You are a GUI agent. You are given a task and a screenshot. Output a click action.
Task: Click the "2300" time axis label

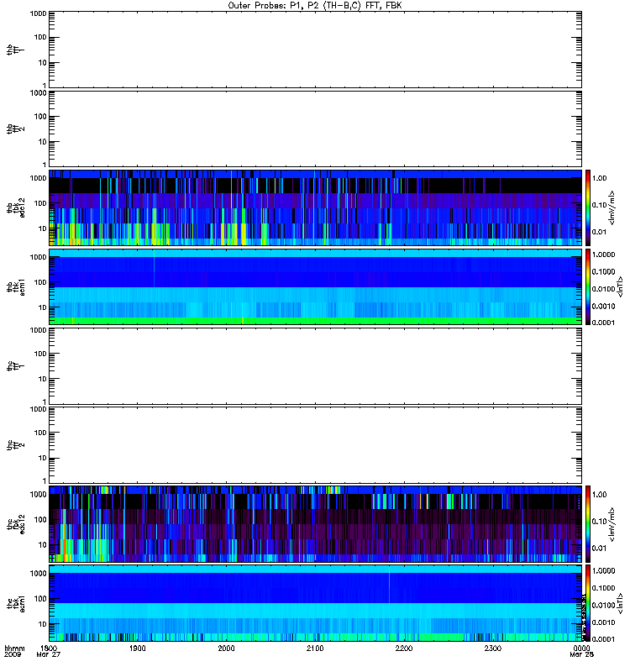pyautogui.click(x=493, y=648)
